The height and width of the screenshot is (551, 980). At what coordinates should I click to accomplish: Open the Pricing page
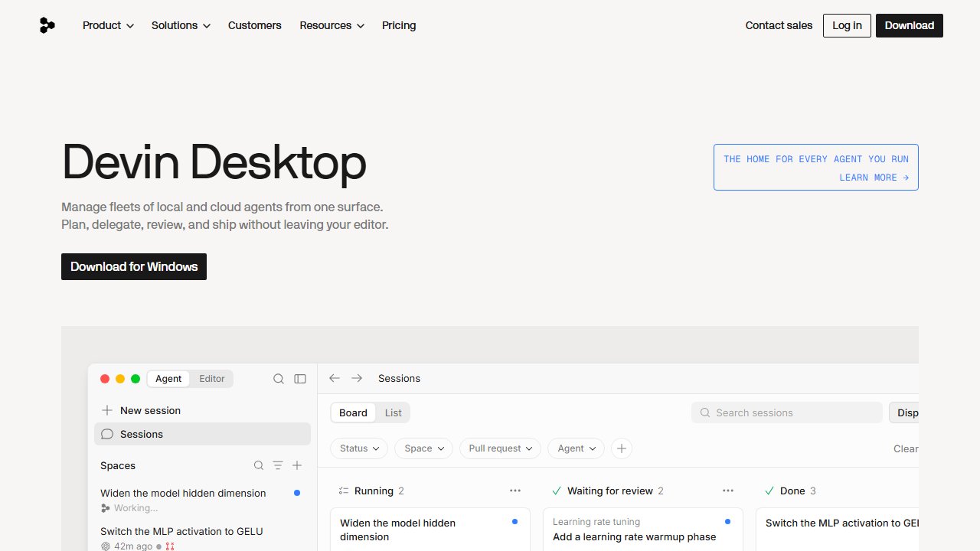pyautogui.click(x=399, y=25)
